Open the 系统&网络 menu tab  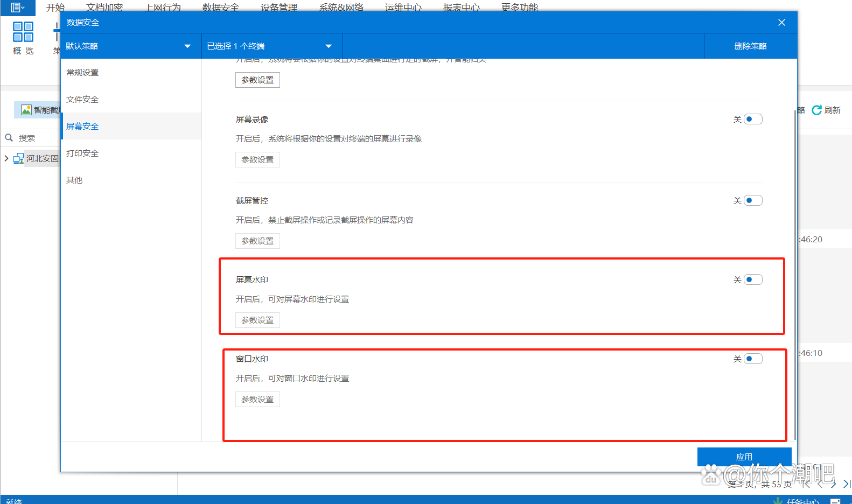tap(341, 7)
